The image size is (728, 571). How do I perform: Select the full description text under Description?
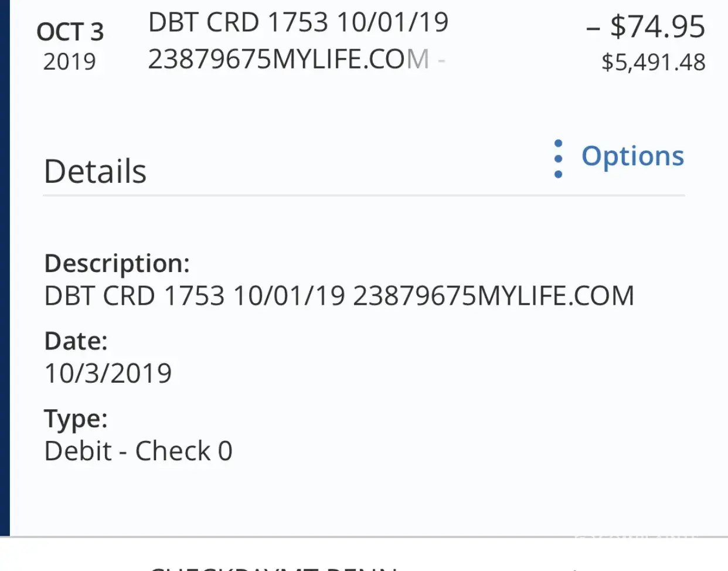[x=339, y=295]
